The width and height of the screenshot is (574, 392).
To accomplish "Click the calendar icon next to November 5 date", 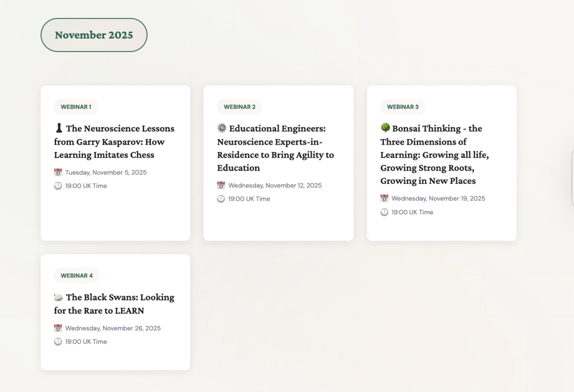I will click(x=58, y=173).
